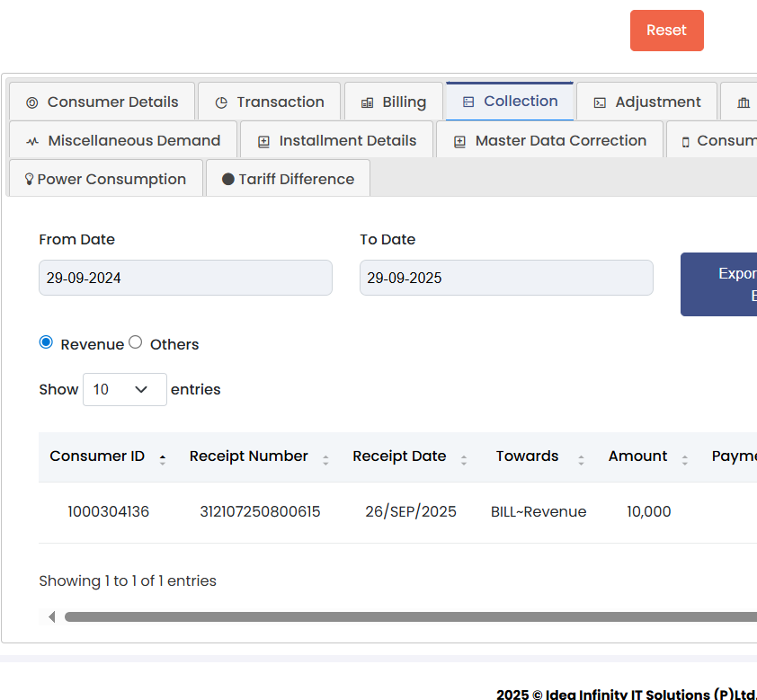
Task: Click the horizontal table scrollbar
Action: pos(405,616)
